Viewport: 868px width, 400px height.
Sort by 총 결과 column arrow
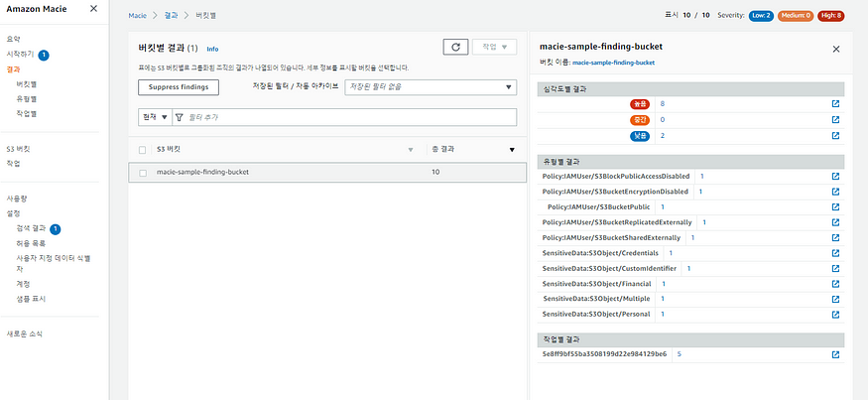pyautogui.click(x=512, y=150)
